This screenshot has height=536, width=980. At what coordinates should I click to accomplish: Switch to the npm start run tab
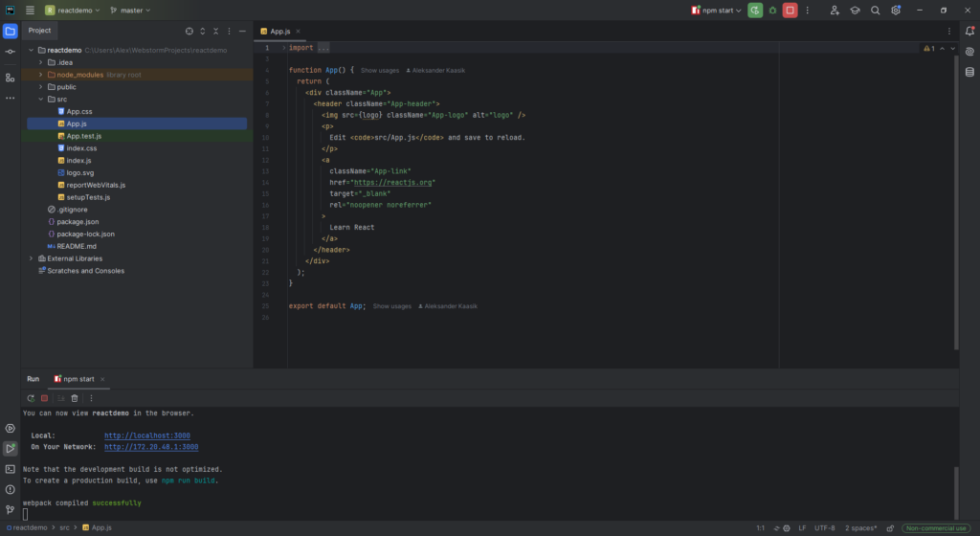click(78, 379)
